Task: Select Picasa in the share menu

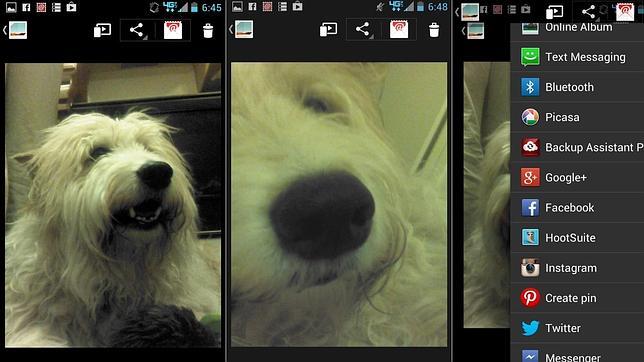Action: pos(577,117)
